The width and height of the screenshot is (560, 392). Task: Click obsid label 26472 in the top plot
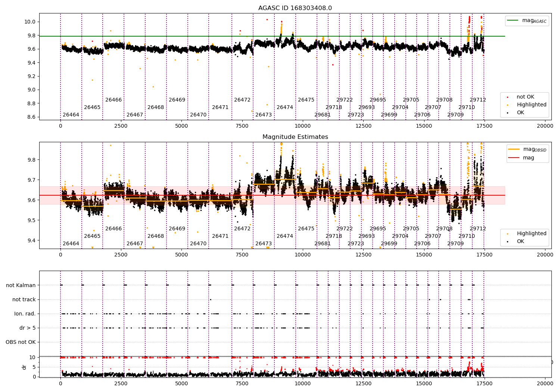coord(242,100)
